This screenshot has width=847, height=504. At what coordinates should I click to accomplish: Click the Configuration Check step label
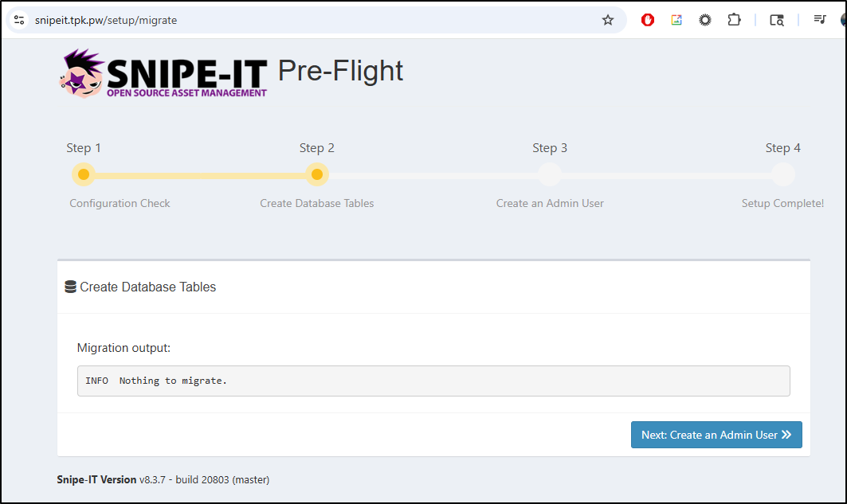pyautogui.click(x=120, y=203)
